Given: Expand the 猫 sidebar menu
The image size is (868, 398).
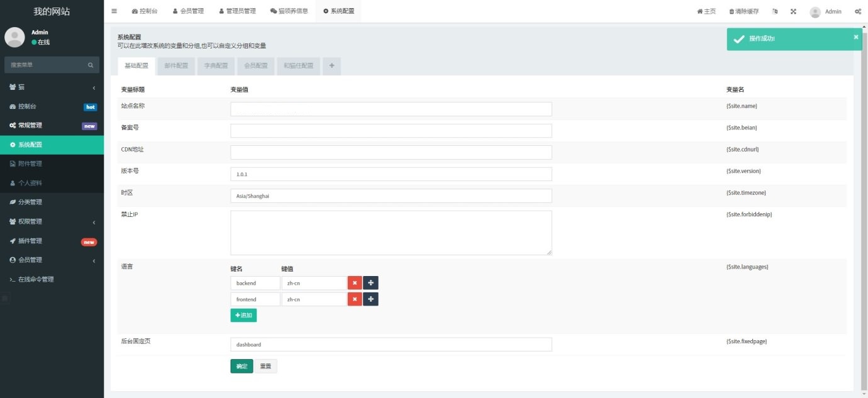Looking at the screenshot, I should point(52,87).
